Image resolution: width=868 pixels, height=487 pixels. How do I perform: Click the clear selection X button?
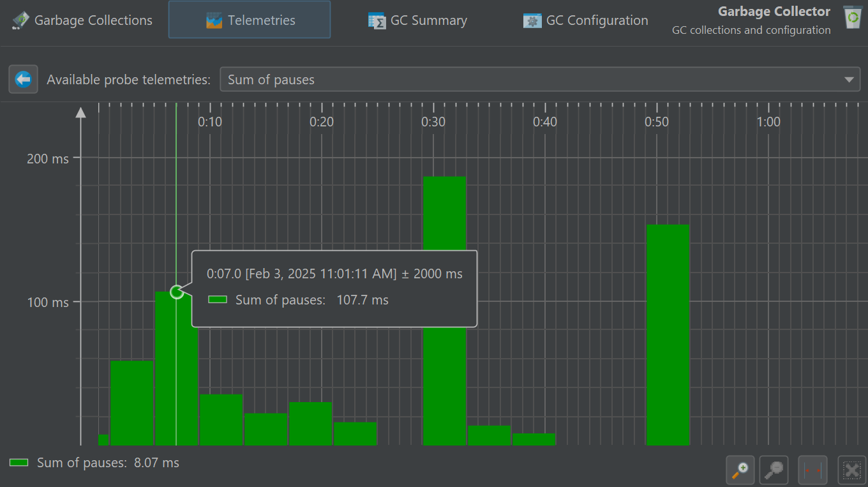pyautogui.click(x=851, y=471)
